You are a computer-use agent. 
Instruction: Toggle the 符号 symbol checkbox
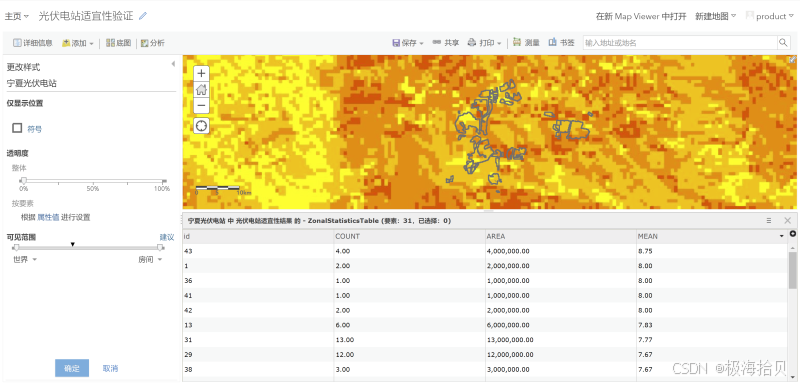17,128
